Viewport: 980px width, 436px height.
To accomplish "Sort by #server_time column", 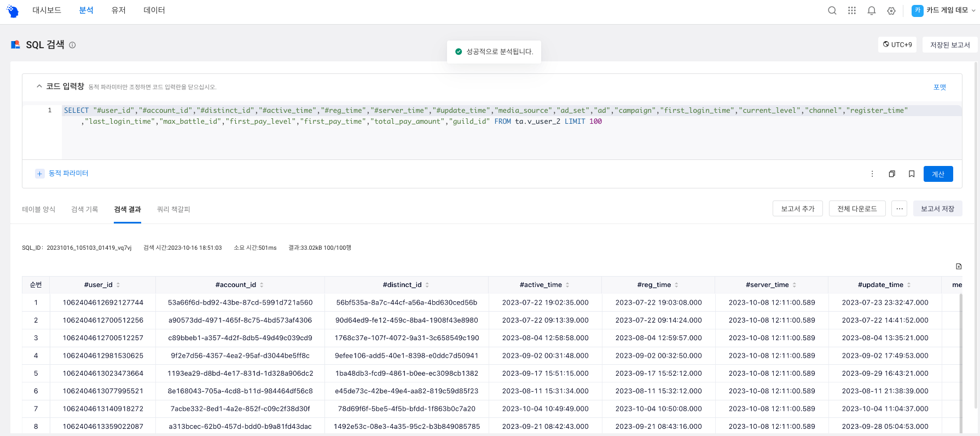I will (x=795, y=285).
